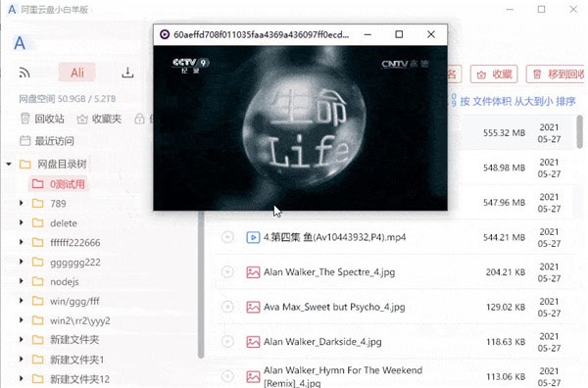Click the lock icon next to 收藏夹
Viewport: 588px width, 388px height.
[x=139, y=120]
